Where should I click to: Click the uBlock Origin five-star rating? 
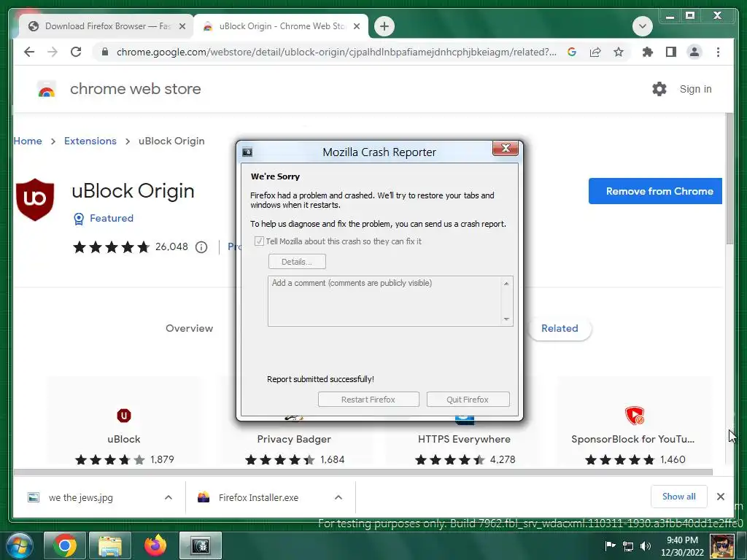pyautogui.click(x=111, y=247)
